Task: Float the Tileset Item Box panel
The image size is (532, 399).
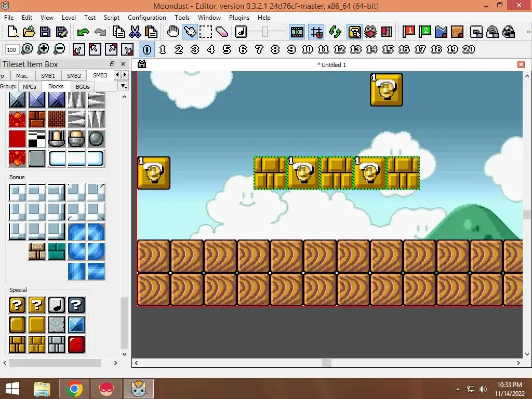Action: [x=112, y=64]
